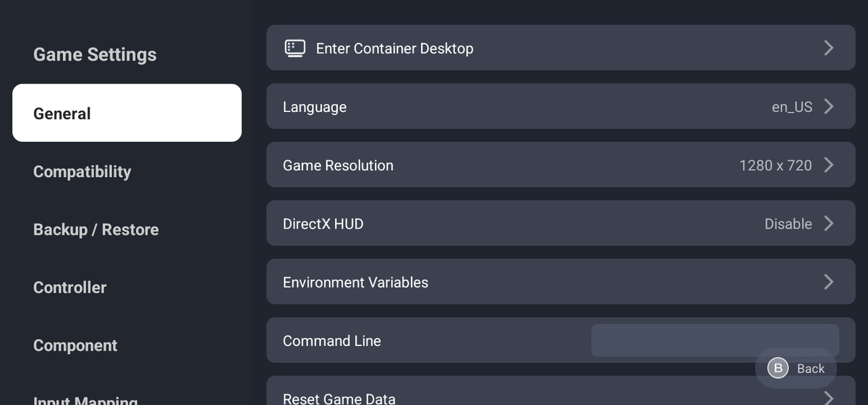The height and width of the screenshot is (405, 868).
Task: Open the Backup / Restore section
Action: click(x=96, y=229)
